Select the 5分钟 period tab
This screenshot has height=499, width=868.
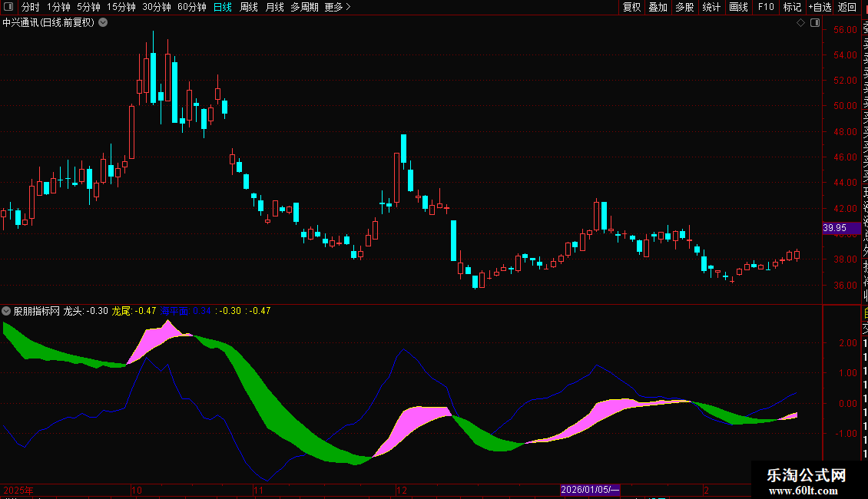tap(88, 7)
